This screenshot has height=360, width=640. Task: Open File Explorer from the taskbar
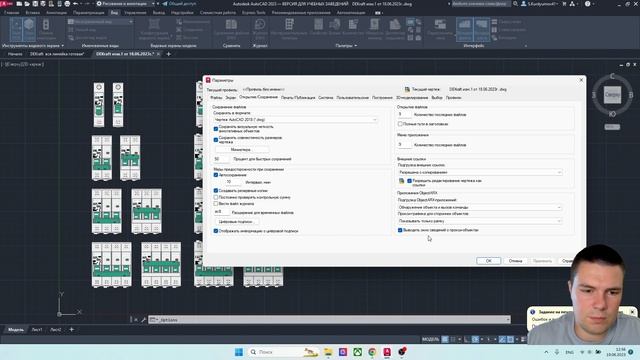tap(328, 352)
